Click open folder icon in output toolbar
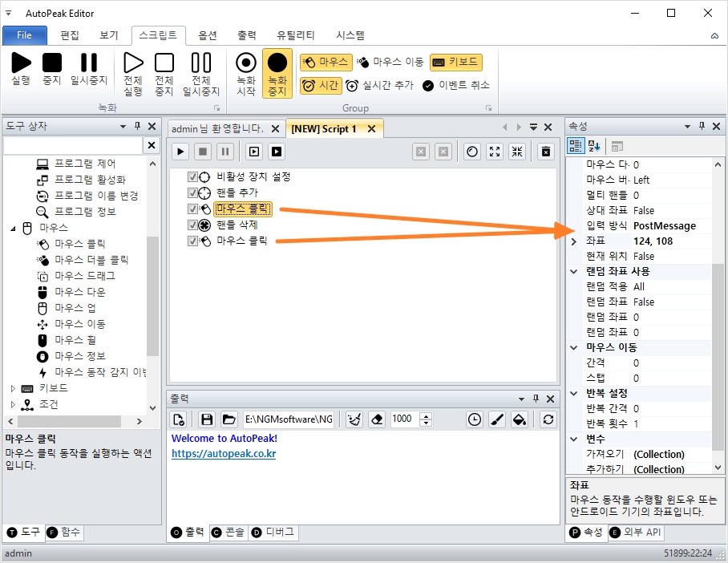Screen dimensions: 728x563 [229, 419]
